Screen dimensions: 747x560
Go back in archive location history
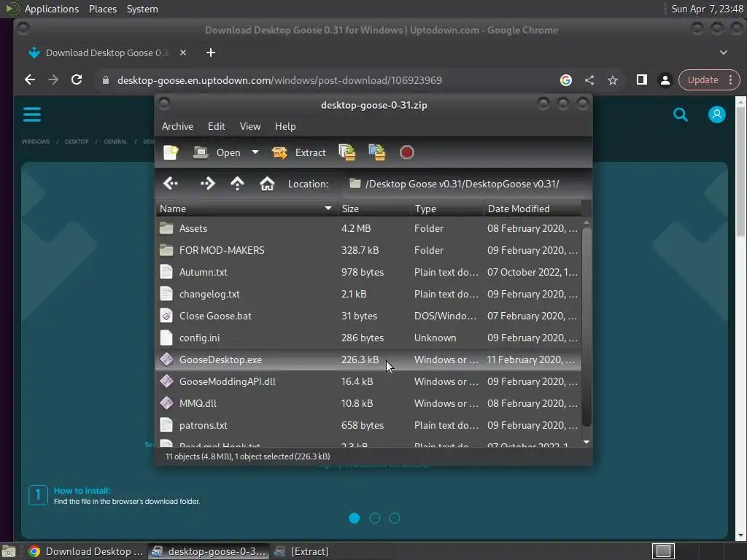171,184
